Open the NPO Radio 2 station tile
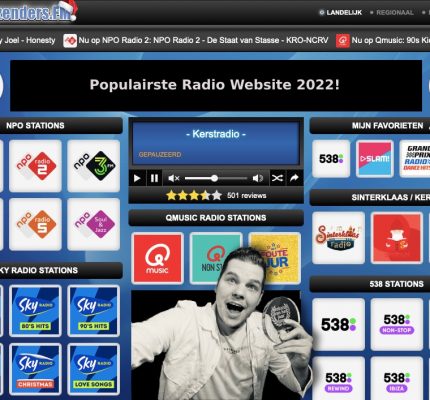Viewport: 430px width, 400px height. pos(35,166)
